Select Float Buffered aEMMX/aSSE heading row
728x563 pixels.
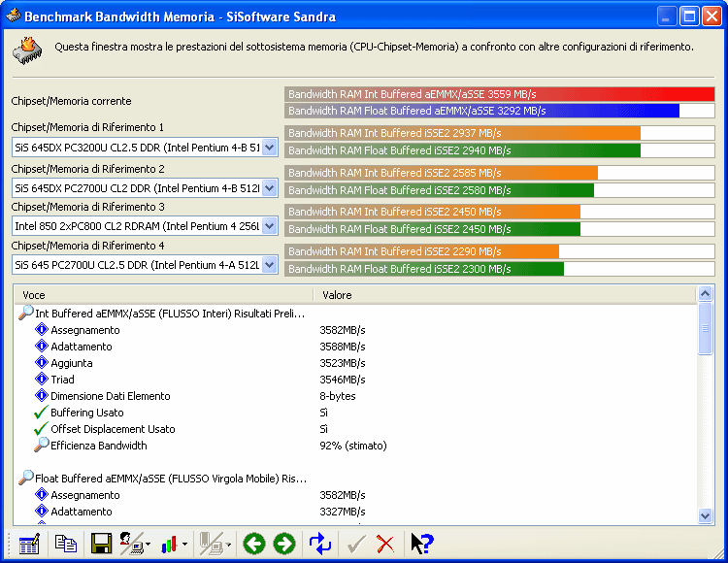[171, 479]
